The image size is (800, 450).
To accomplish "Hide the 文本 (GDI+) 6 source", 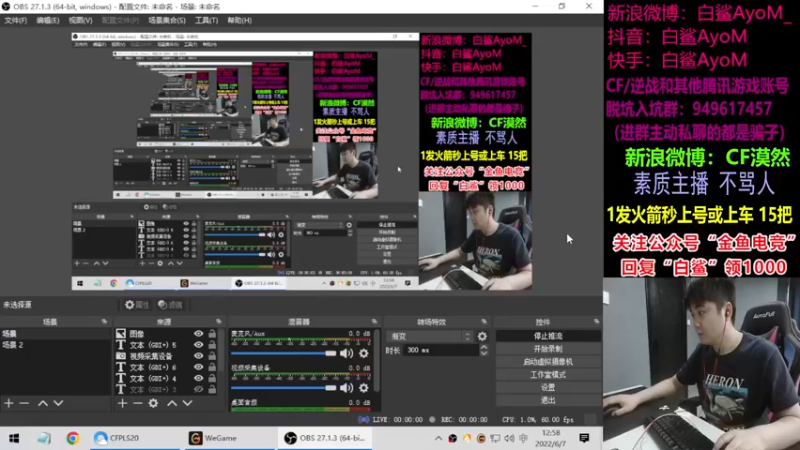I will pos(198,367).
